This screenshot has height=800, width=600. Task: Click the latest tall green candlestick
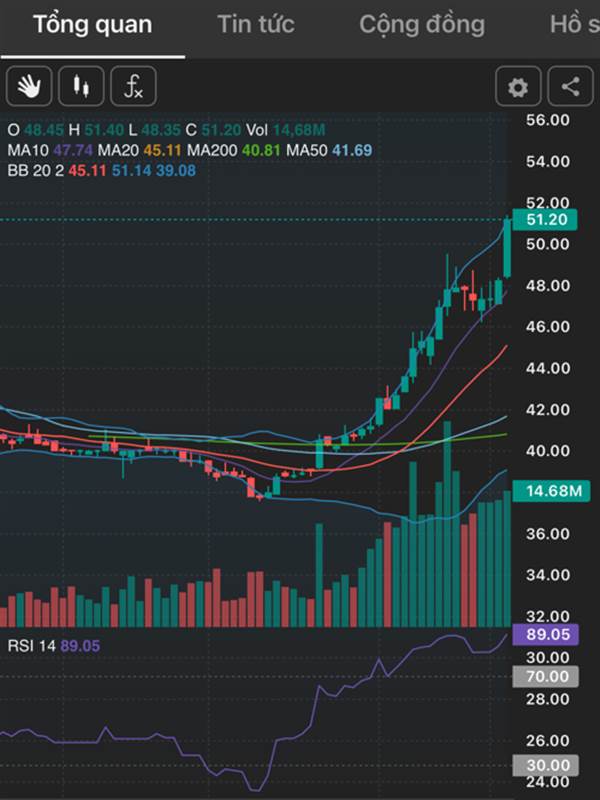pyautogui.click(x=507, y=248)
